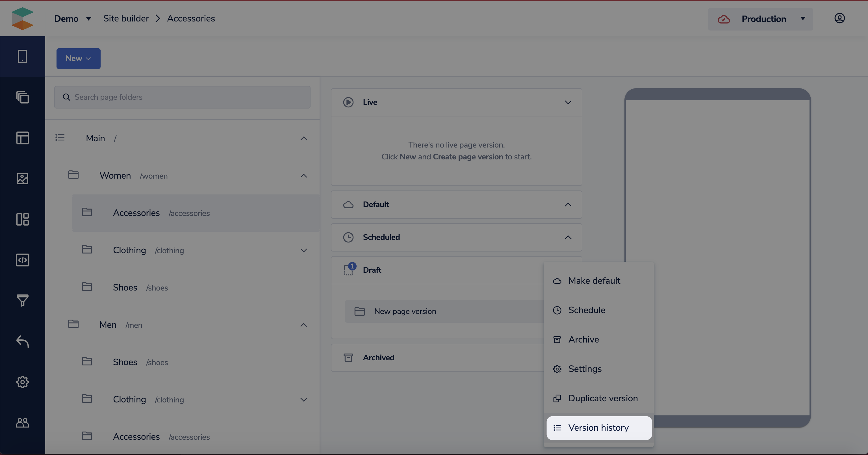This screenshot has height=455, width=868.
Task: Open the image media icon in the sidebar
Action: pos(22,179)
